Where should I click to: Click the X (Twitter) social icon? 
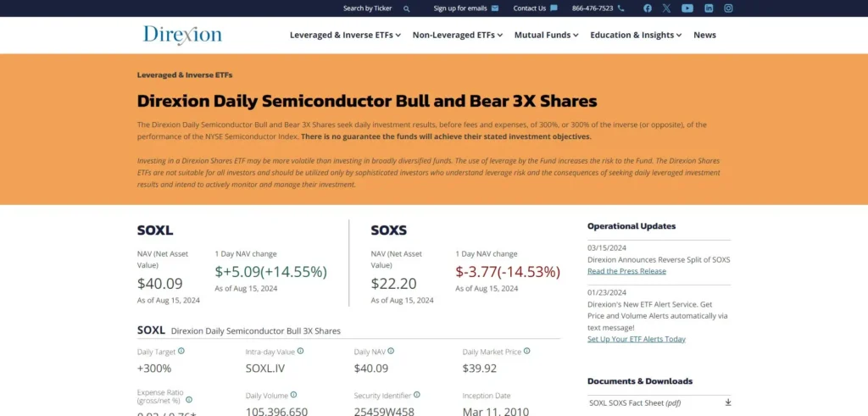click(x=666, y=8)
